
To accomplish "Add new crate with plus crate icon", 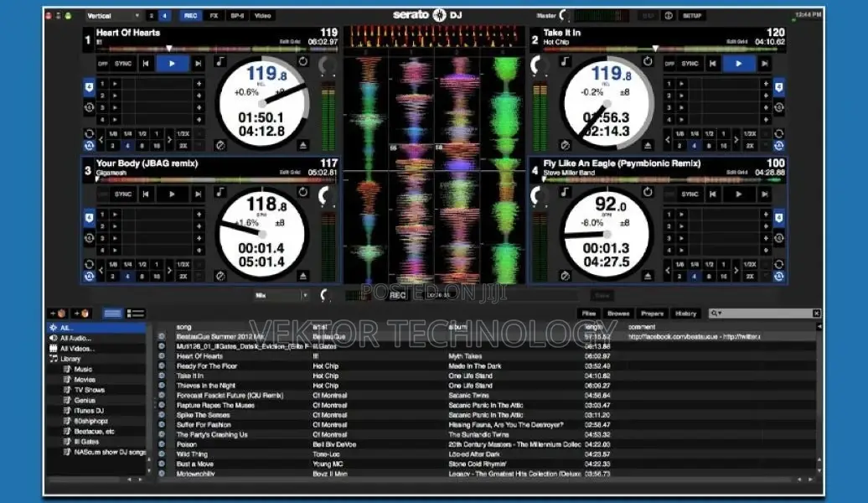I will point(59,314).
